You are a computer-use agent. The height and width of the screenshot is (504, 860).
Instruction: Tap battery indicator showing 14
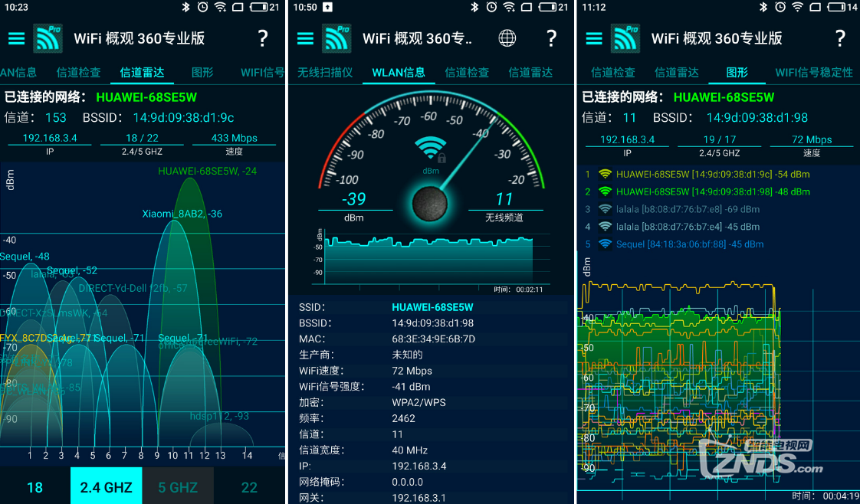pos(842,7)
